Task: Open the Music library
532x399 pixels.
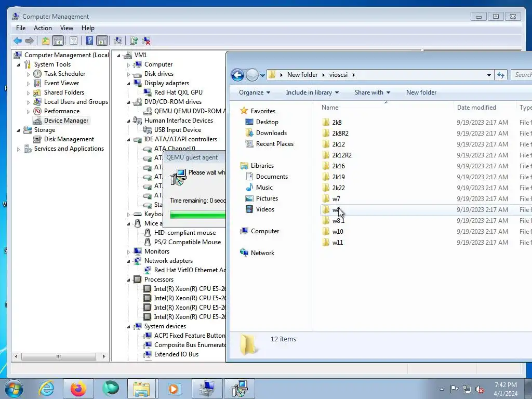Action: coord(264,187)
